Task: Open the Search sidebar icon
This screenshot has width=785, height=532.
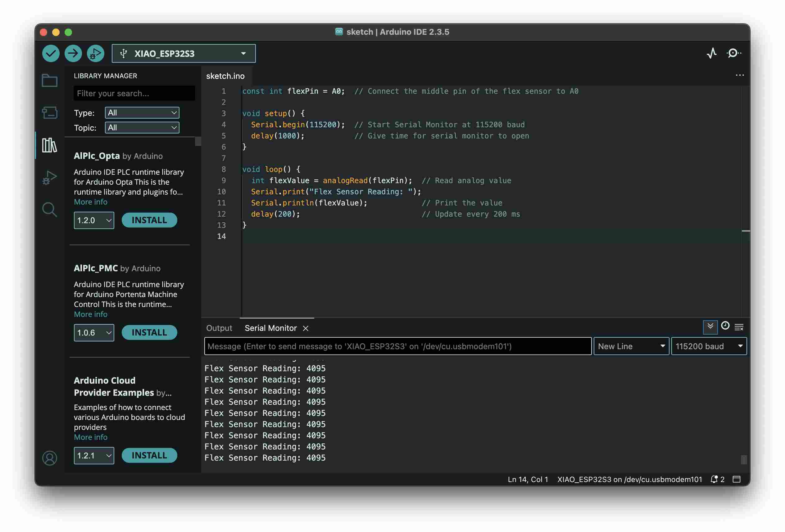Action: click(49, 210)
